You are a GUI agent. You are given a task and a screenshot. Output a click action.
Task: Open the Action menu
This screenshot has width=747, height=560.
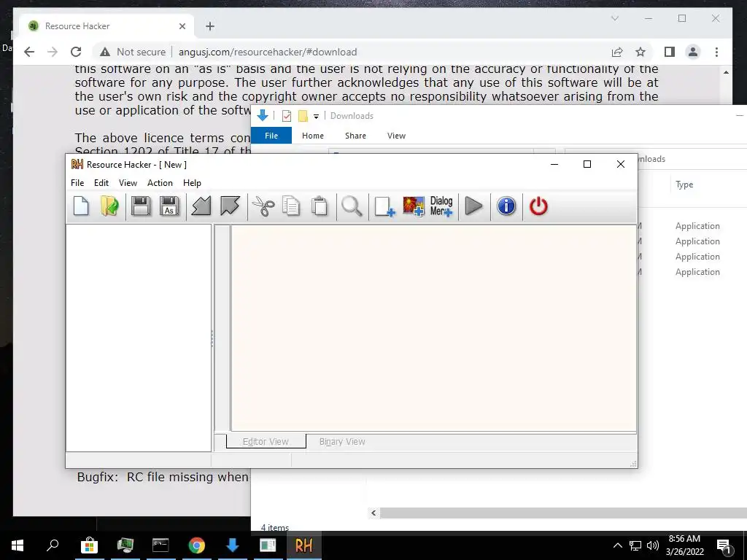click(160, 183)
